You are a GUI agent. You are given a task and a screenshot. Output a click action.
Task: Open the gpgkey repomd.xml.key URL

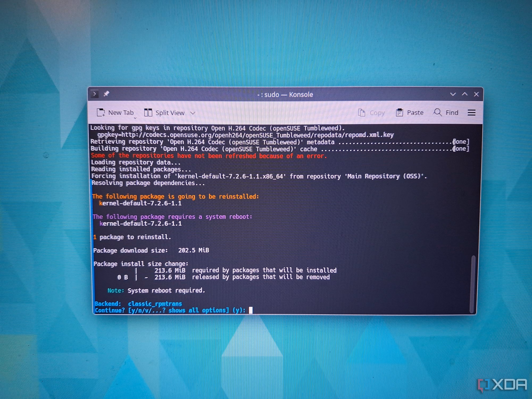(x=246, y=135)
